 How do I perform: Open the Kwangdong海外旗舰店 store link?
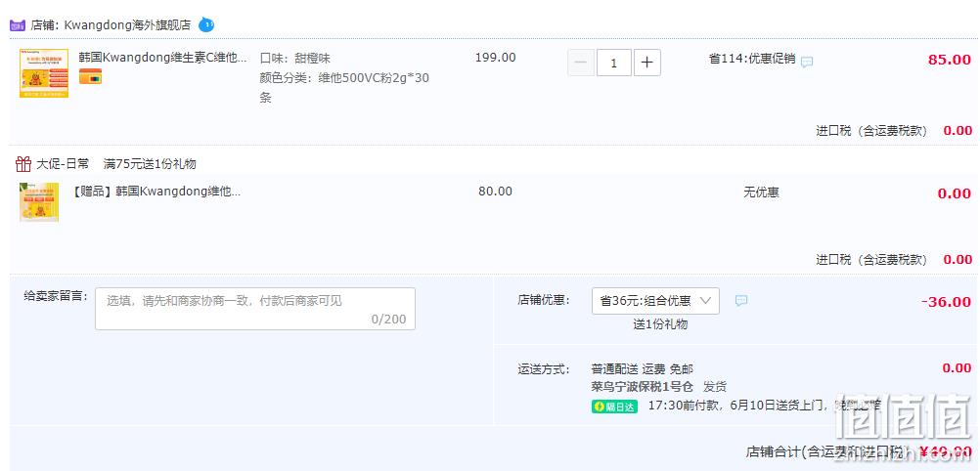127,25
